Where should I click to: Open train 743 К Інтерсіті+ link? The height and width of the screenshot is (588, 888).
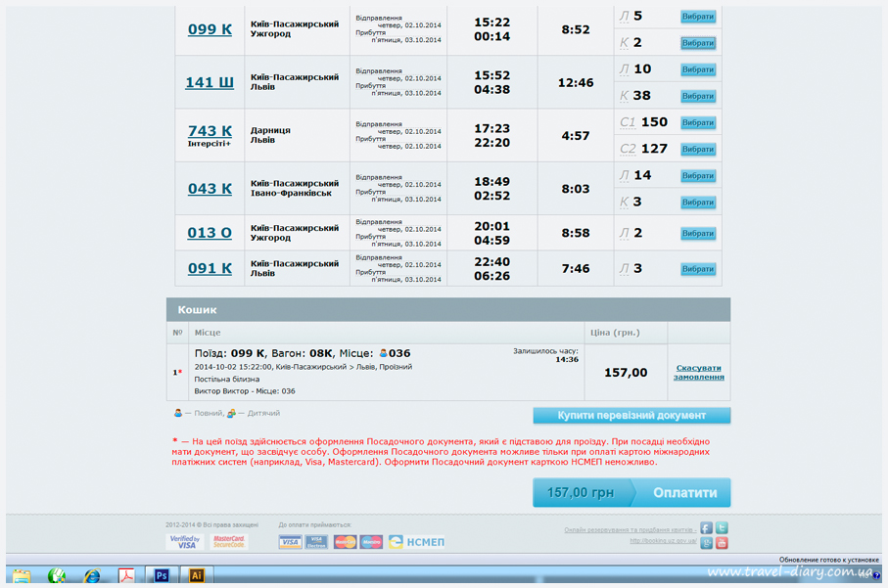pyautogui.click(x=210, y=131)
